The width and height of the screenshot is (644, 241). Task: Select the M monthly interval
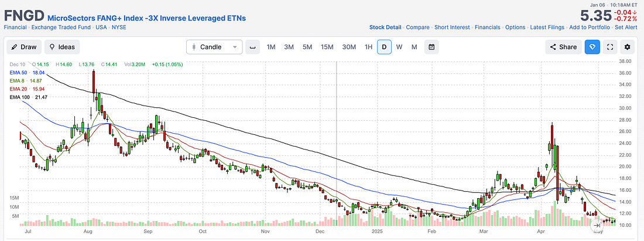(x=415, y=47)
